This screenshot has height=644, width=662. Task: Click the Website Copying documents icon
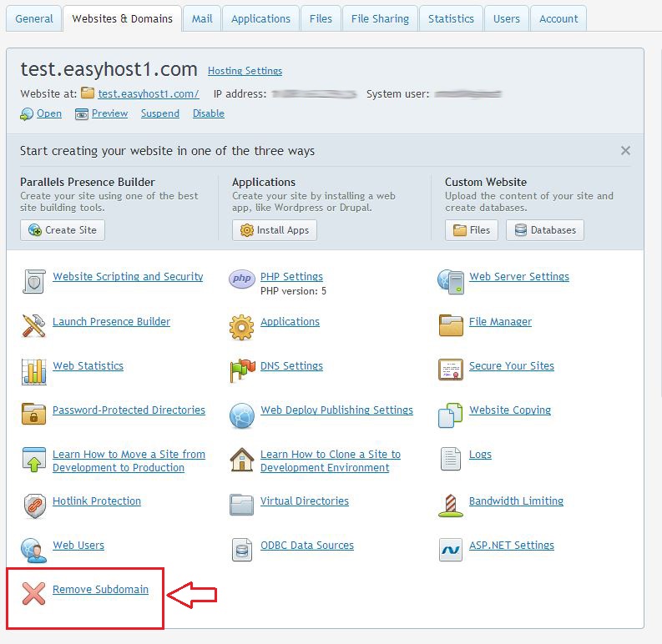tap(450, 415)
